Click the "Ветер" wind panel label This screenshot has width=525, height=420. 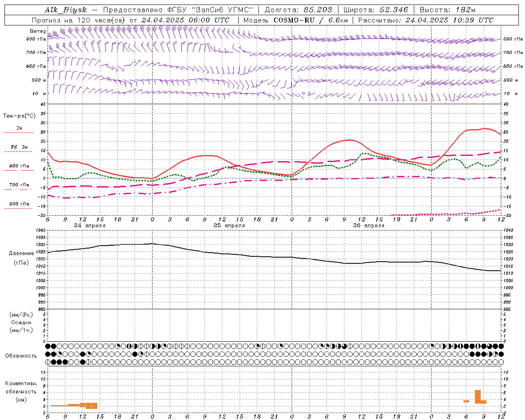(38, 31)
